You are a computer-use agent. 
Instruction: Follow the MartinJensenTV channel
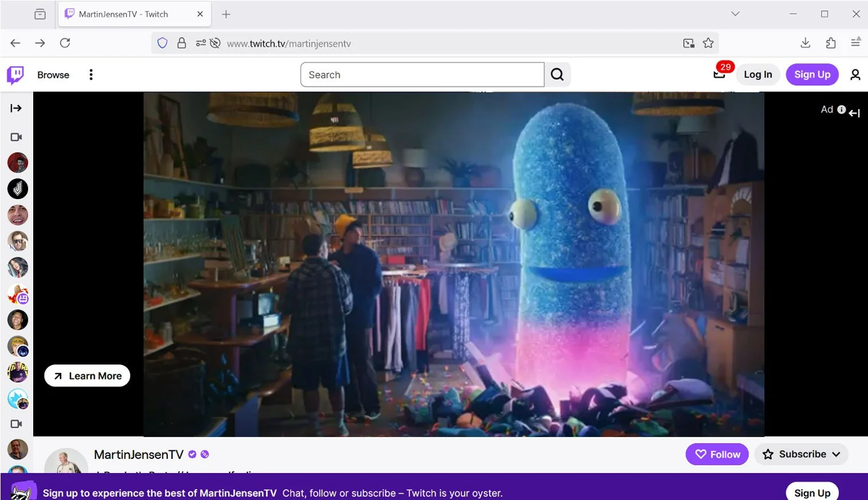point(717,454)
